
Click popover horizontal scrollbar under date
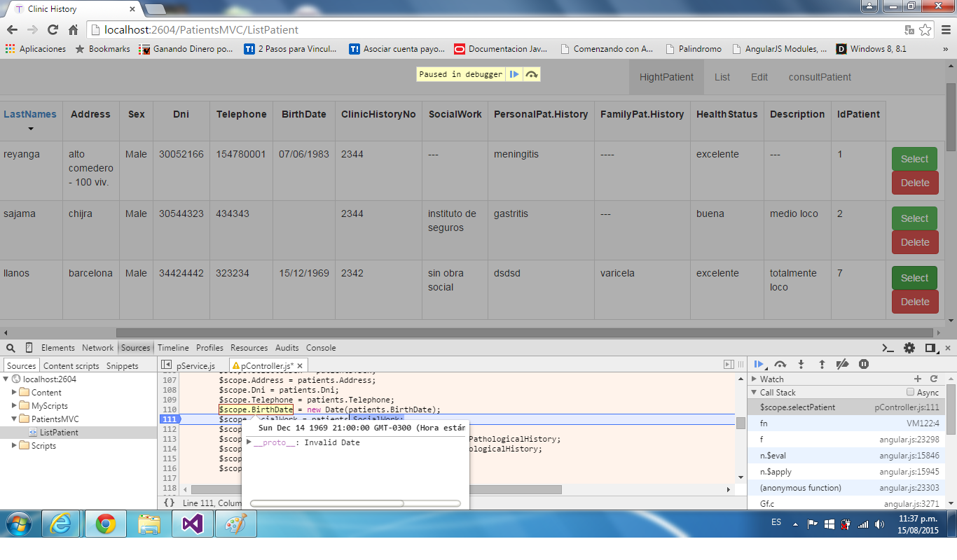(x=327, y=503)
